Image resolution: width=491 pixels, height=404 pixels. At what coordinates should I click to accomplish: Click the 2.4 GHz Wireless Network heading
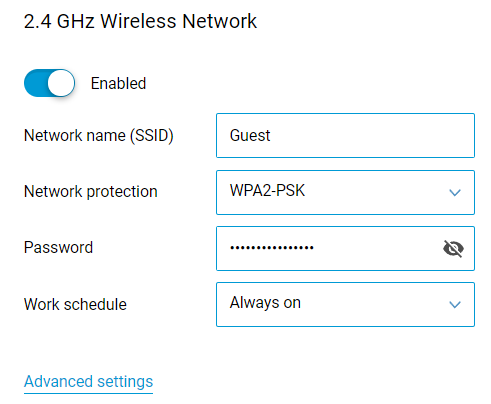[x=140, y=21]
